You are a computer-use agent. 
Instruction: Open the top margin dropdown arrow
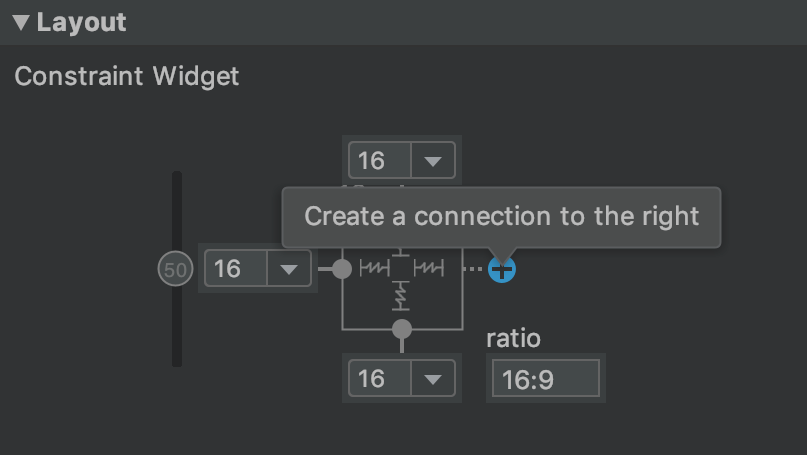point(433,161)
